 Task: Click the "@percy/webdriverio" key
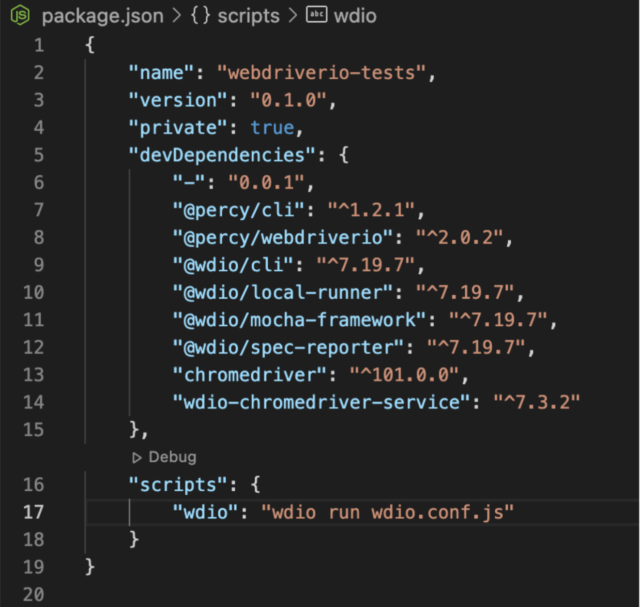[x=282, y=238]
